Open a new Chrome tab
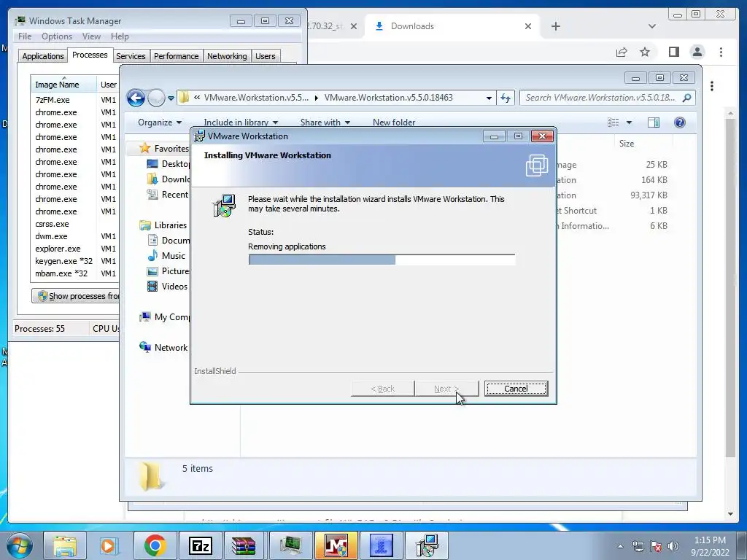747x560 pixels. (x=555, y=26)
